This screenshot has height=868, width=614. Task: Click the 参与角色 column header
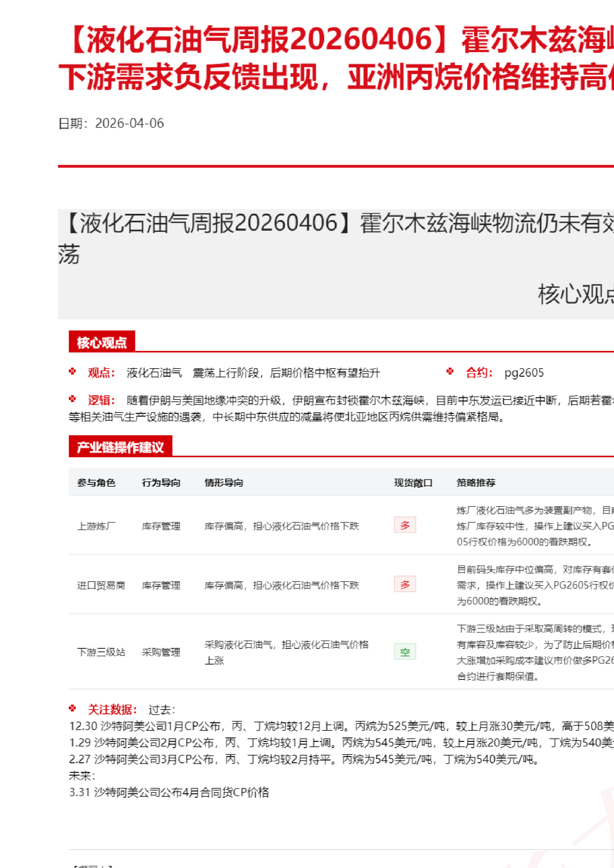[x=96, y=483]
